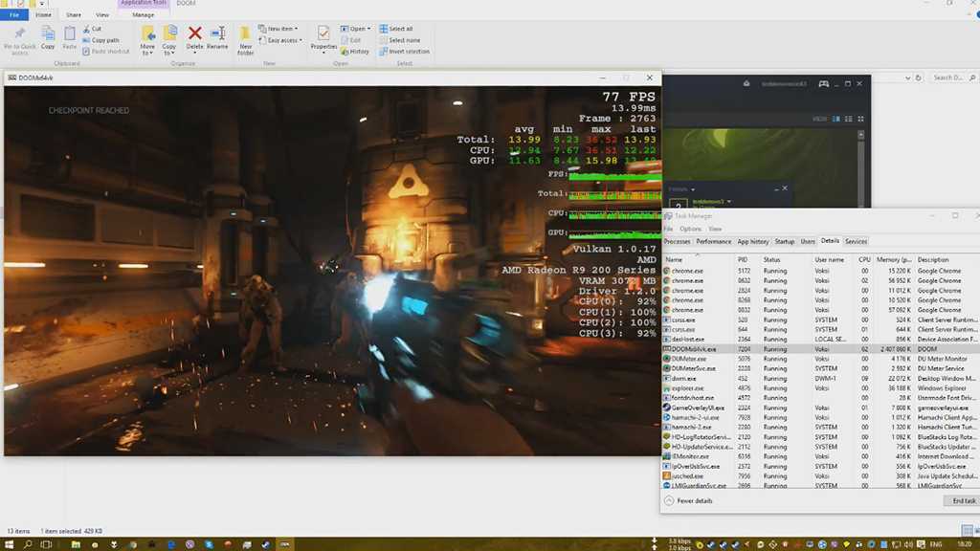Select dwm.exe process row

(820, 379)
